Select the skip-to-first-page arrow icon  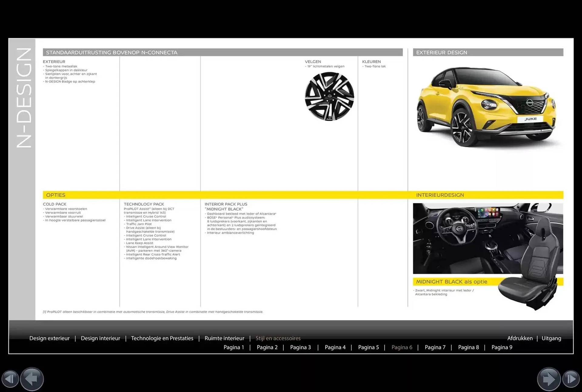pos(10,379)
